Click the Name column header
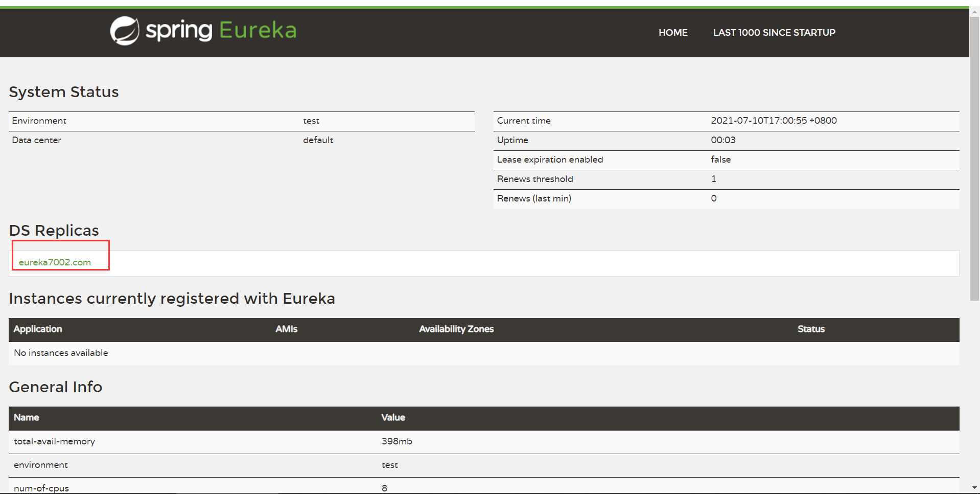The width and height of the screenshot is (980, 494). click(27, 418)
